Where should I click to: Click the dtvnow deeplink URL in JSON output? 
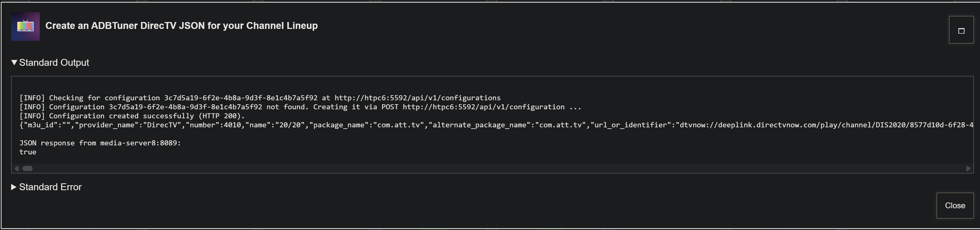pyautogui.click(x=822, y=125)
